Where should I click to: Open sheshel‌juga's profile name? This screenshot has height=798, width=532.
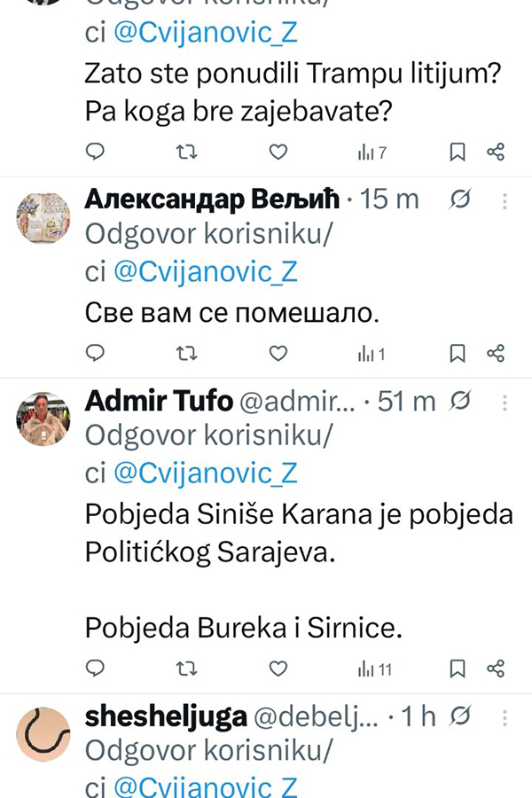(x=165, y=716)
